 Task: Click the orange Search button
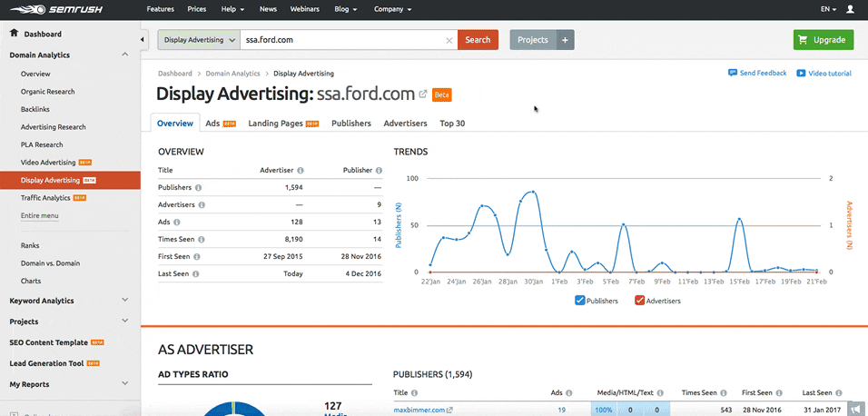click(x=478, y=40)
